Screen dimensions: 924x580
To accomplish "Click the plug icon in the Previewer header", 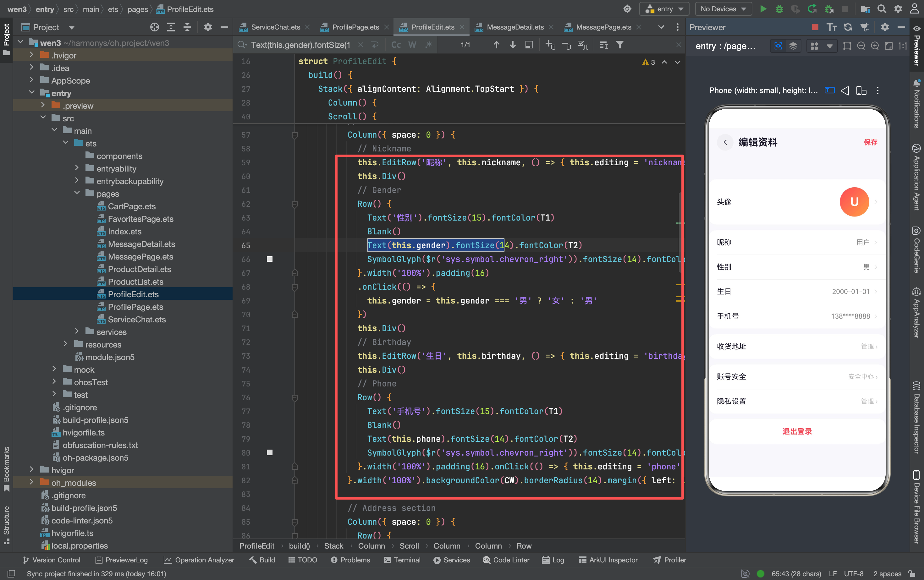I will 864,27.
